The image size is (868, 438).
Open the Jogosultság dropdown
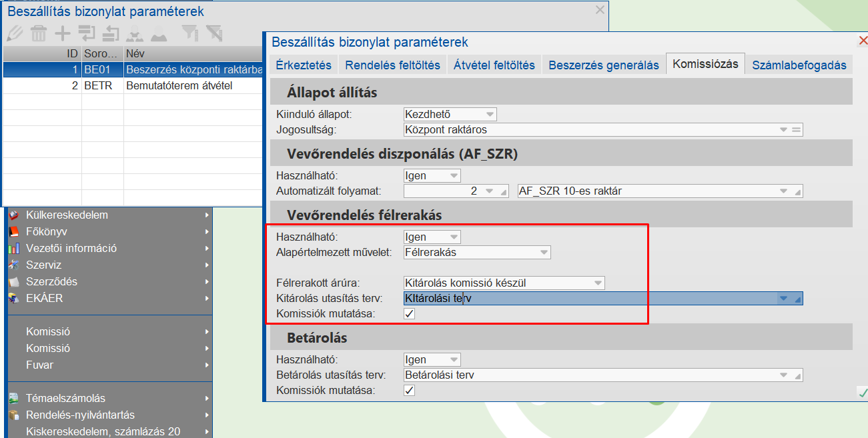coord(785,130)
